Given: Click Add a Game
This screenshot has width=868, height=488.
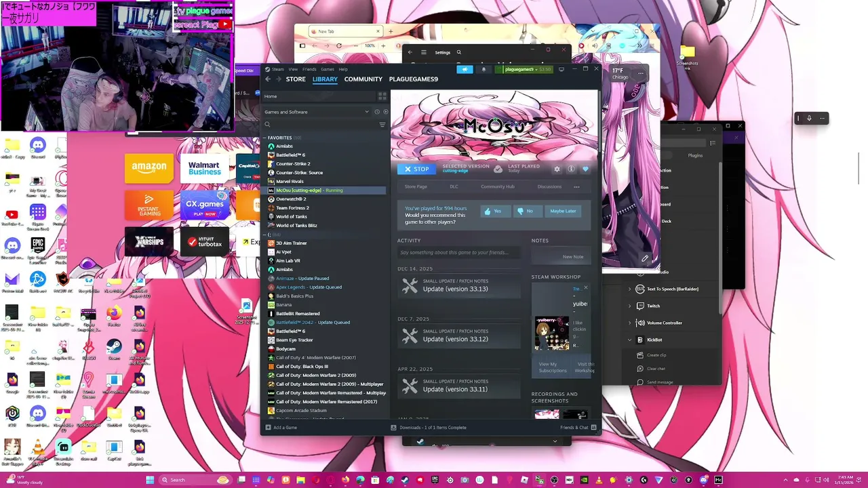Looking at the screenshot, I should click(x=281, y=428).
